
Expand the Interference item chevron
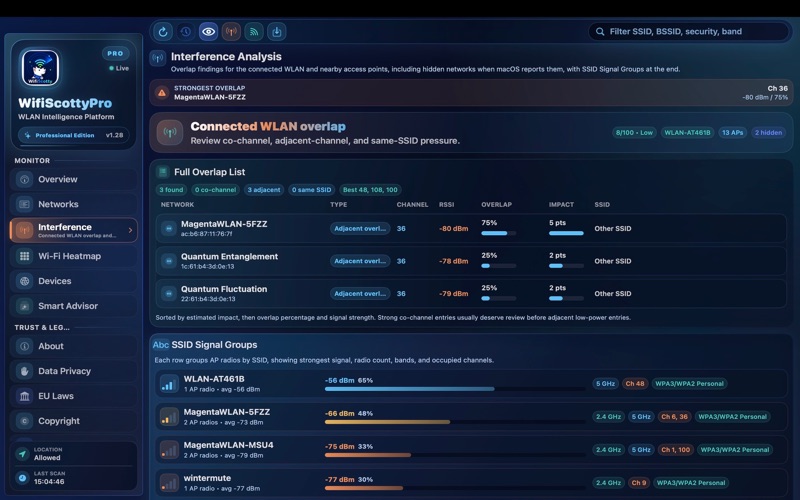point(130,230)
